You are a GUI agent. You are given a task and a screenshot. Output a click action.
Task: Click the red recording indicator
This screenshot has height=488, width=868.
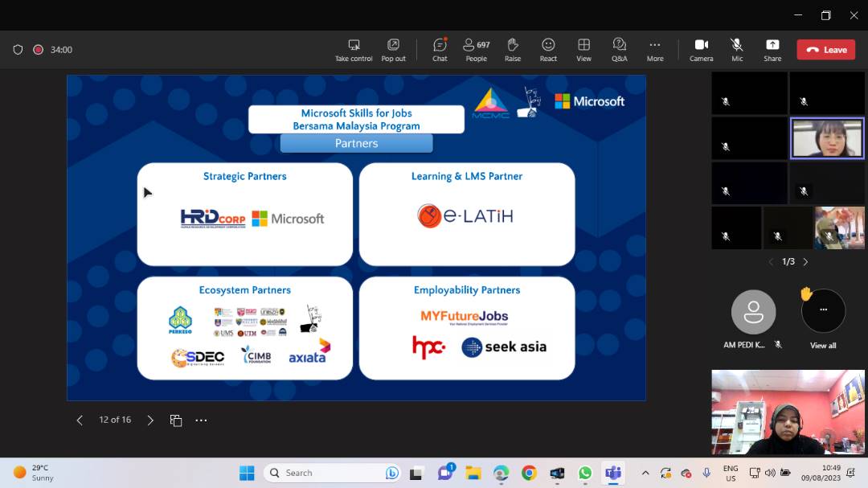pyautogui.click(x=39, y=50)
